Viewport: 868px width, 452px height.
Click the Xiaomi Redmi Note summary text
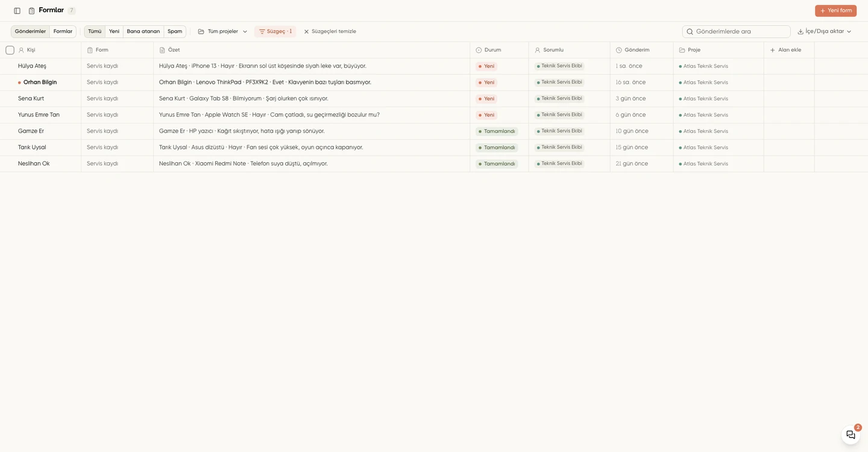point(221,164)
